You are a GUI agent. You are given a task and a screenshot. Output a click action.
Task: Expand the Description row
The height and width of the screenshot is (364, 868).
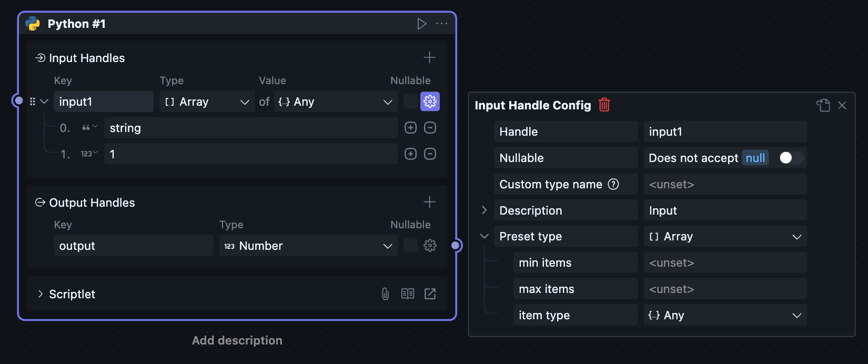pos(484,210)
